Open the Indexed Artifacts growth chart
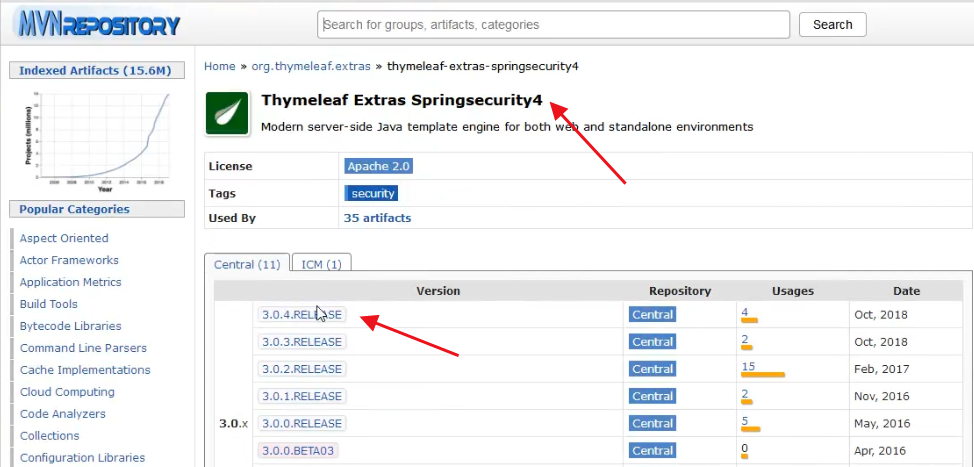Screen dimensions: 974x467 tap(96, 135)
